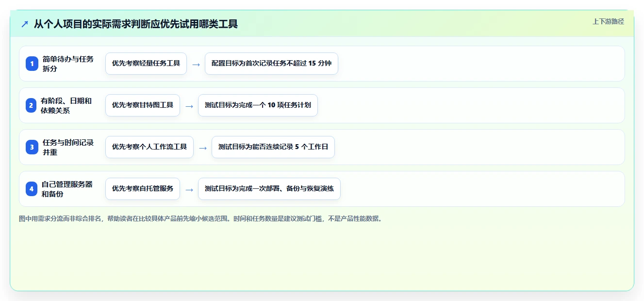Select the step 4 number badge
Viewport: 644px width, 301px height.
point(32,189)
